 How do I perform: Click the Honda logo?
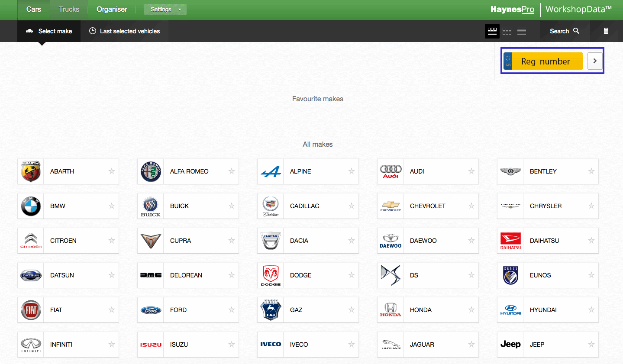pos(391,310)
